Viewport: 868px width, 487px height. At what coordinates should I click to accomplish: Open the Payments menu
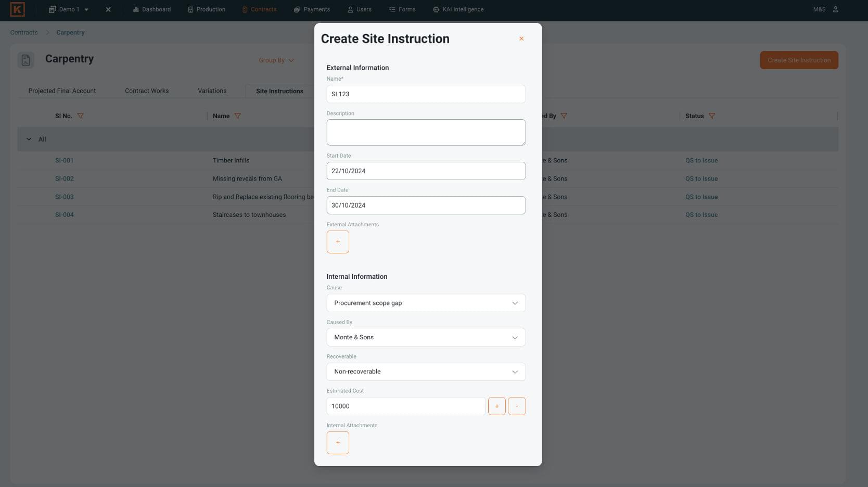point(312,9)
